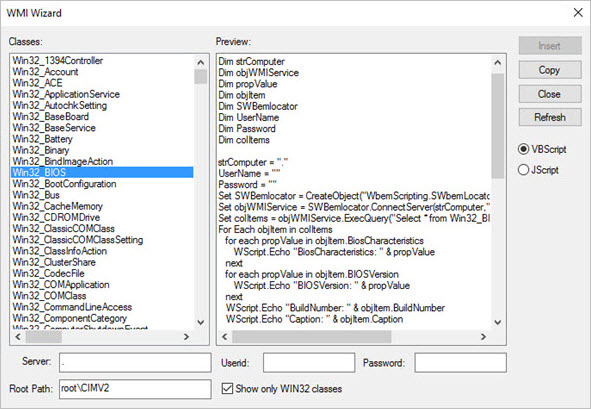This screenshot has width=591, height=409.
Task: Focus the Password text box
Action: point(460,363)
